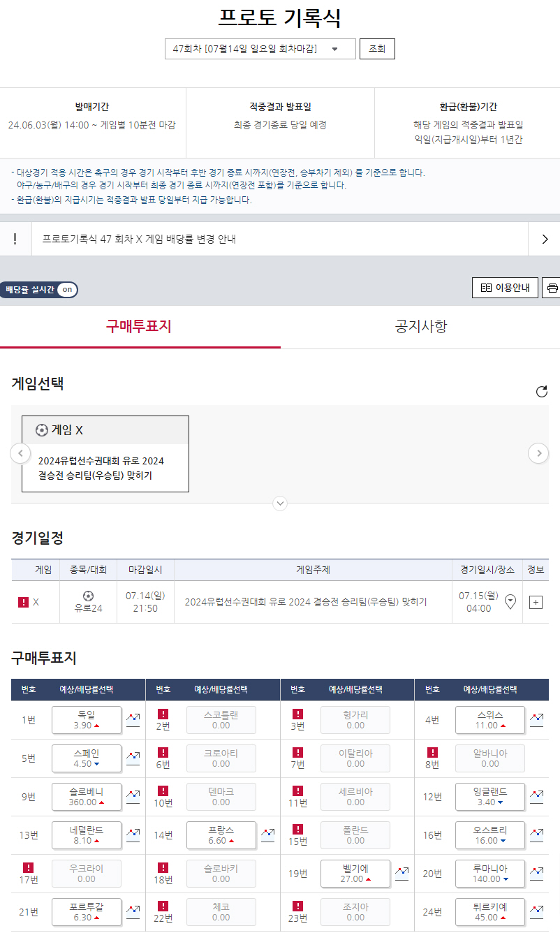Select 포르투갈 6.30 odds option
This screenshot has width=560, height=933.
(x=87, y=911)
